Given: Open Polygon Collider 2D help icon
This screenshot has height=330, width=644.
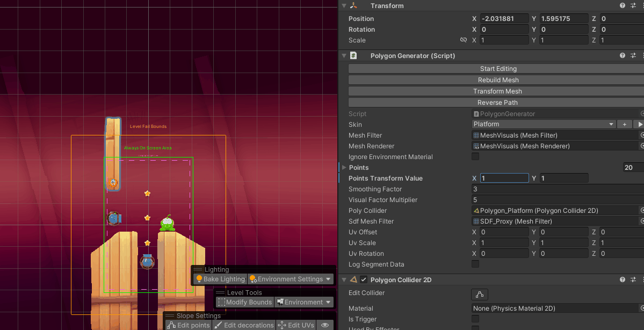Looking at the screenshot, I should tap(623, 280).
